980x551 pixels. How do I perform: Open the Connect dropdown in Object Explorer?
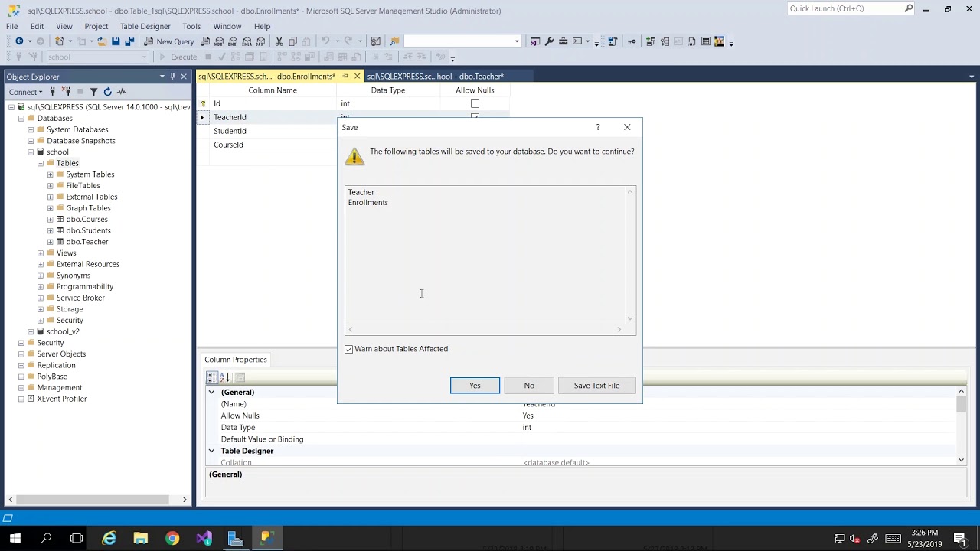25,92
